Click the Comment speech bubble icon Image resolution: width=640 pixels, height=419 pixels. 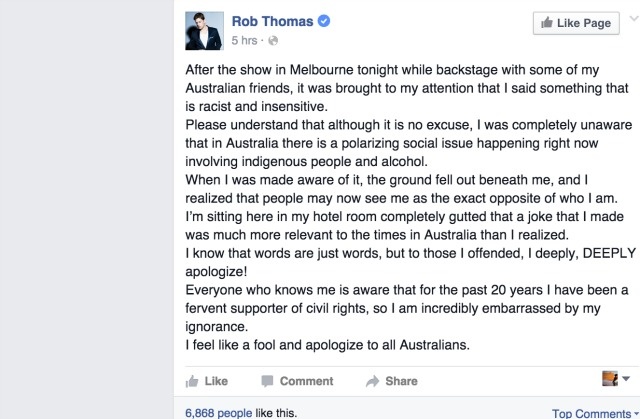pyautogui.click(x=267, y=381)
